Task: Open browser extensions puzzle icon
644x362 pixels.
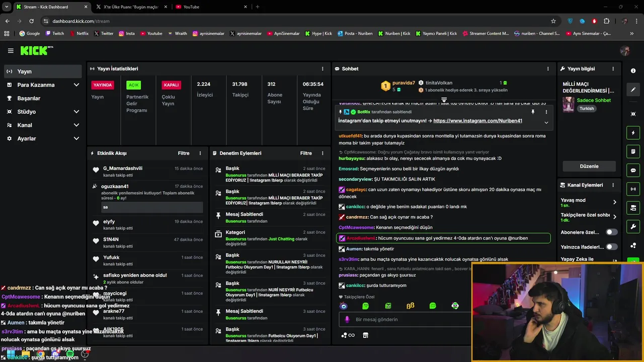Action: 606,21
